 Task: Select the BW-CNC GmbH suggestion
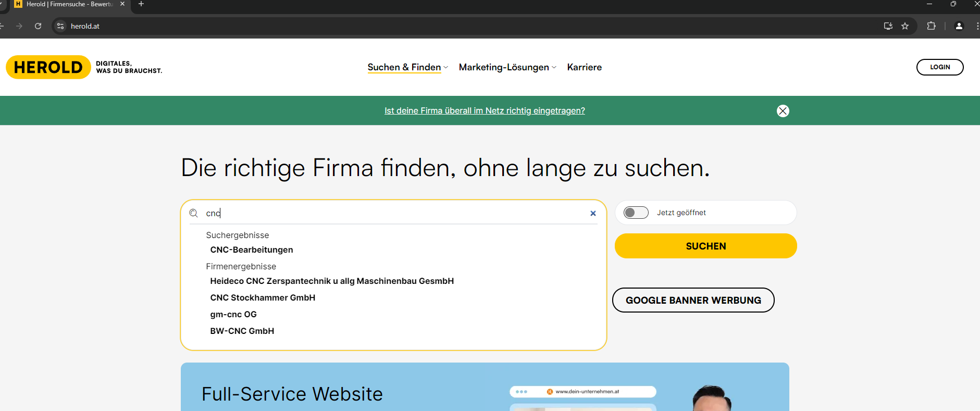pos(242,331)
